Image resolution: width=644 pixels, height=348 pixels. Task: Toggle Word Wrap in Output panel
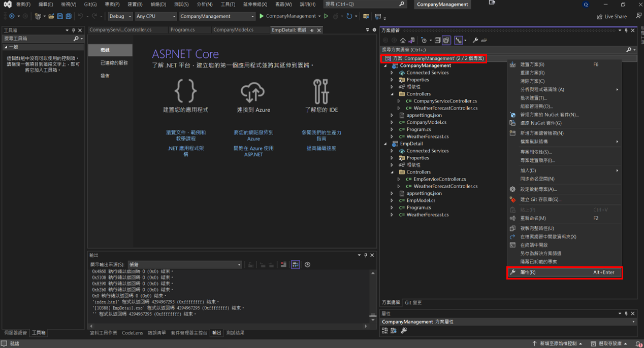pos(296,264)
